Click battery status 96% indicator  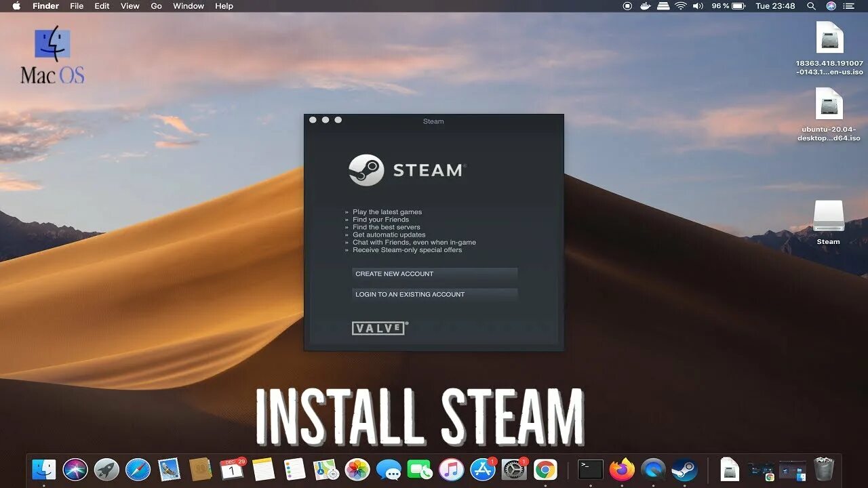(x=729, y=6)
